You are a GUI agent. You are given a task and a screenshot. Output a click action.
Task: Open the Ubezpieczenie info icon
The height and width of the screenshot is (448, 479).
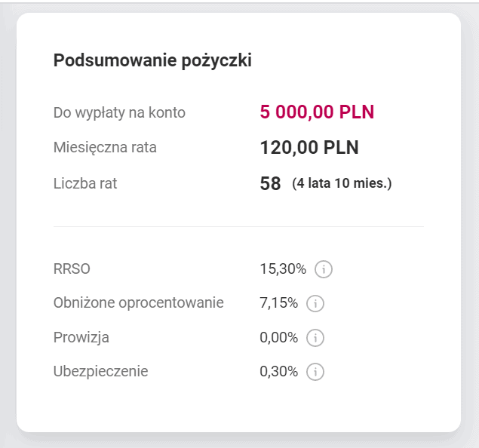tap(315, 371)
